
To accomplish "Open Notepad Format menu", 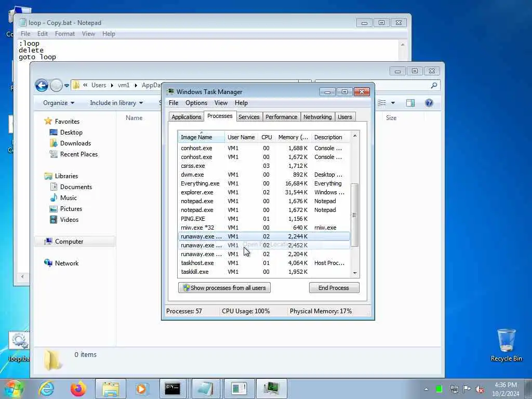I will click(x=65, y=34).
